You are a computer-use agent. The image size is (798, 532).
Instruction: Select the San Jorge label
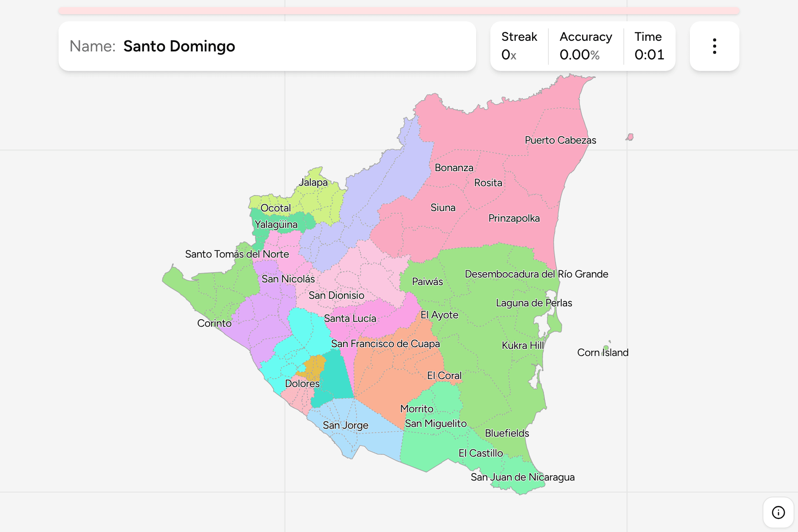(x=345, y=425)
